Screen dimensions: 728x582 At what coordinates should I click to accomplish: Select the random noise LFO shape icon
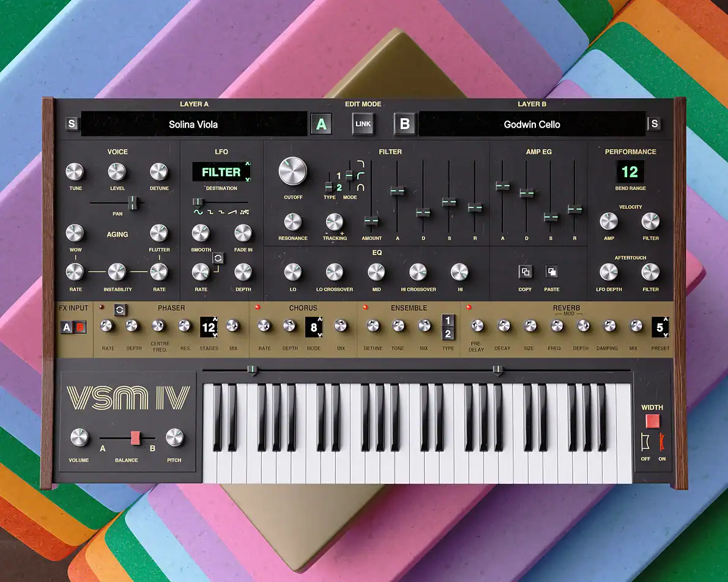[245, 212]
